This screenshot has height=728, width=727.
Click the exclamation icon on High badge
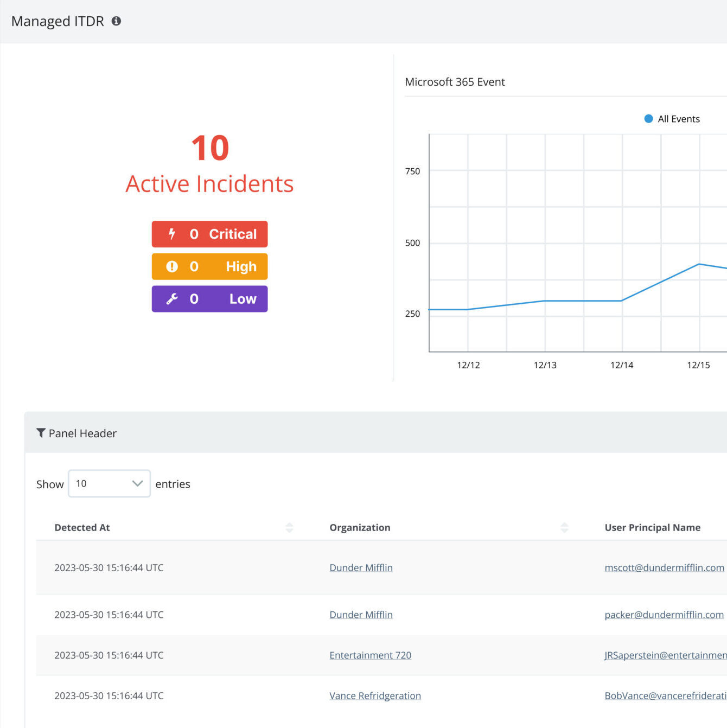click(x=172, y=266)
